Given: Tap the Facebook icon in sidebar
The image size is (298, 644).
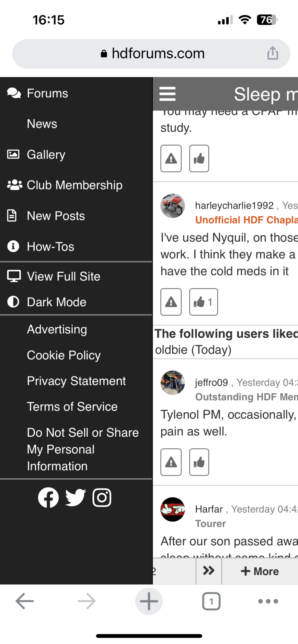Looking at the screenshot, I should (x=48, y=497).
